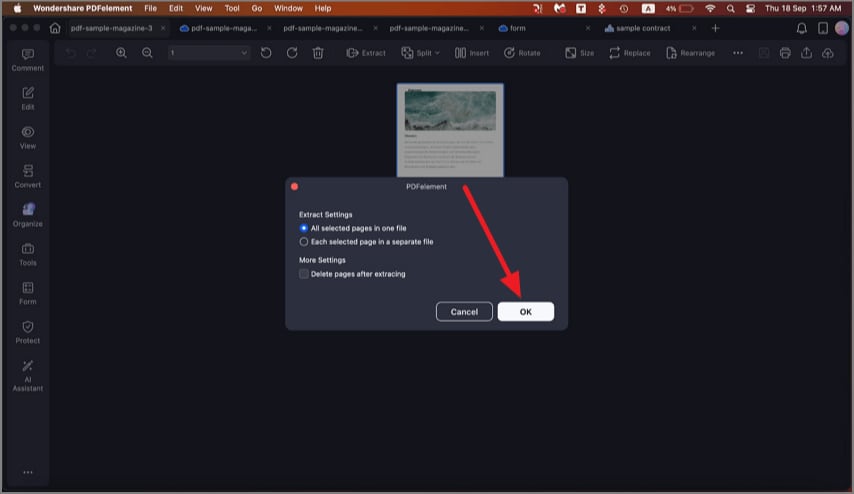The height and width of the screenshot is (494, 854).
Task: Click the print icon
Action: click(x=785, y=53)
